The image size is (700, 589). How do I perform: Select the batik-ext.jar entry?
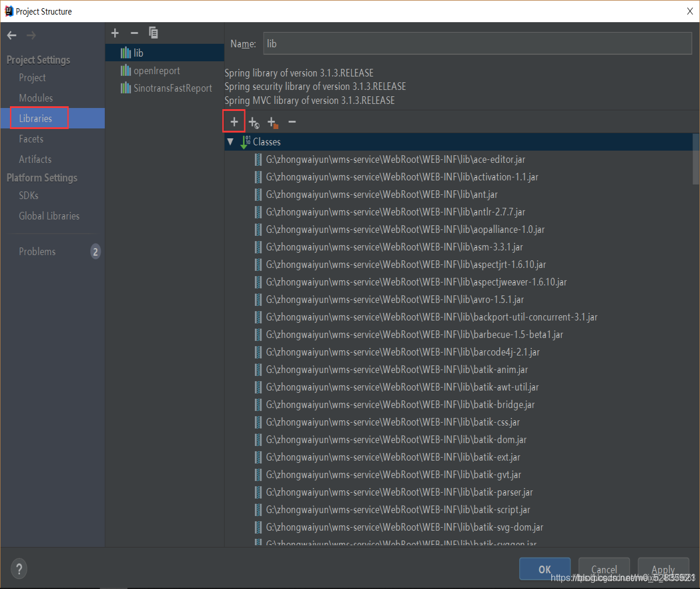tap(393, 457)
